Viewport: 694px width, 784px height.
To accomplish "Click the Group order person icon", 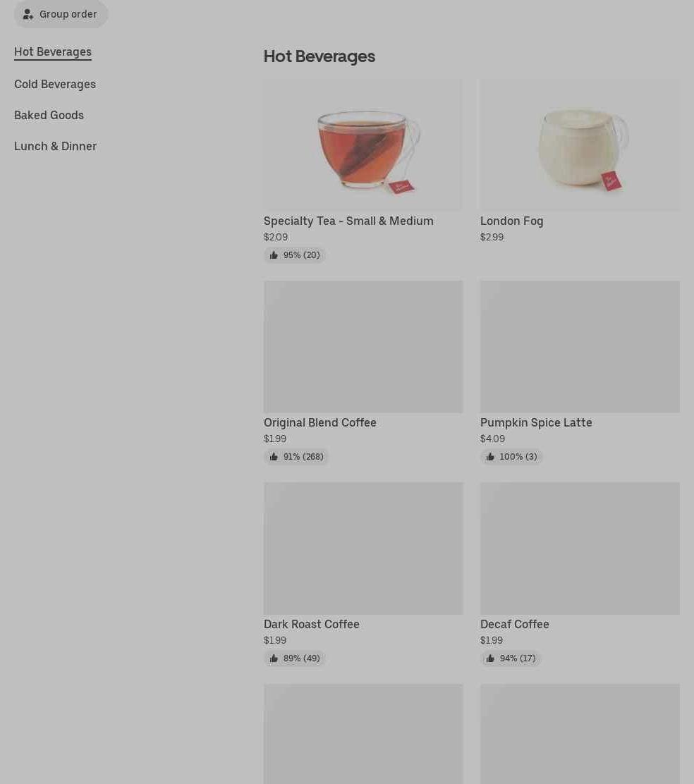I will (28, 15).
